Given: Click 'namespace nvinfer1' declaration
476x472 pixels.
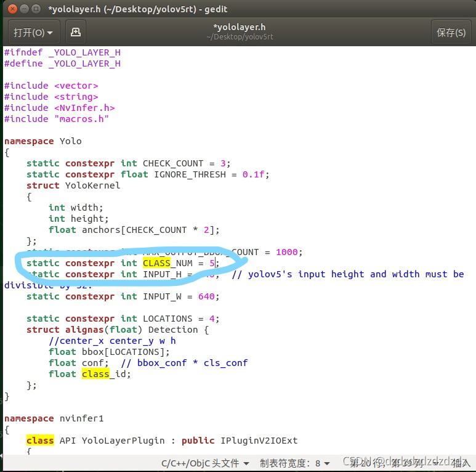Looking at the screenshot, I should pyautogui.click(x=54, y=418).
